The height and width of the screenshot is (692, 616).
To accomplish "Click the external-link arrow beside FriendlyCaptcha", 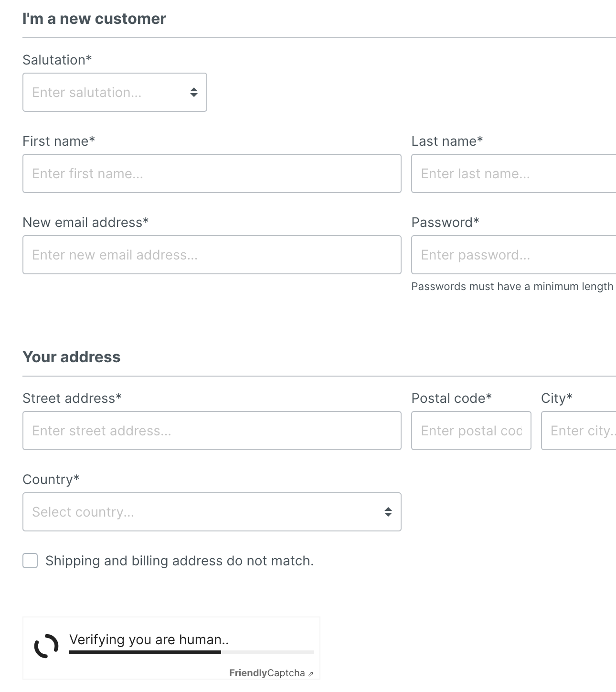I will (x=312, y=673).
